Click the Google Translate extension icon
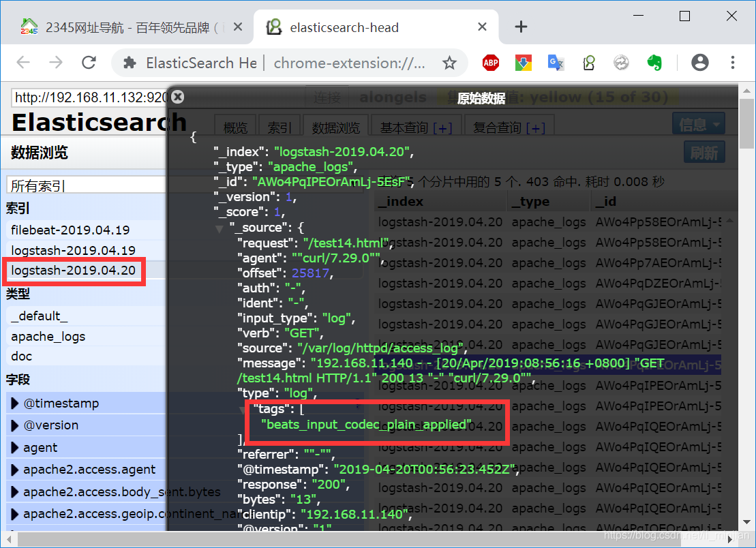The height and width of the screenshot is (548, 756). pyautogui.click(x=556, y=63)
